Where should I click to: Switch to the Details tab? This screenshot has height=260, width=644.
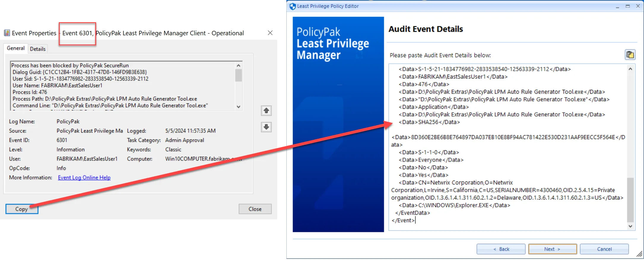pyautogui.click(x=38, y=49)
